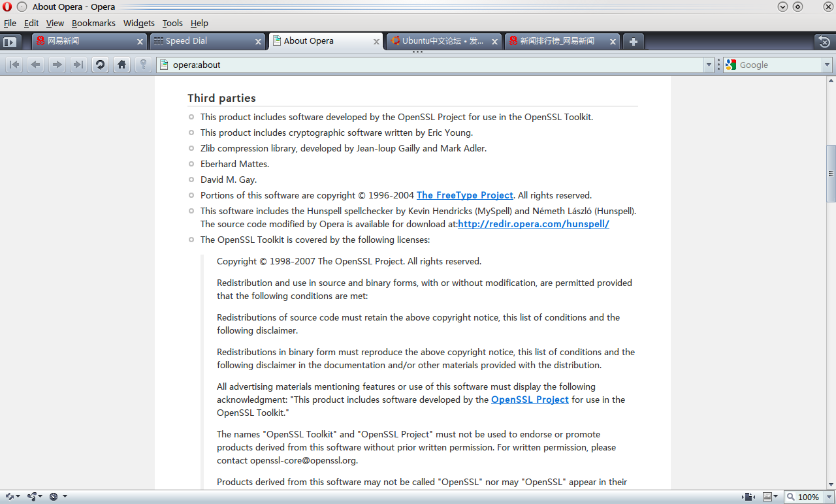Click the page icon in address field

(164, 65)
